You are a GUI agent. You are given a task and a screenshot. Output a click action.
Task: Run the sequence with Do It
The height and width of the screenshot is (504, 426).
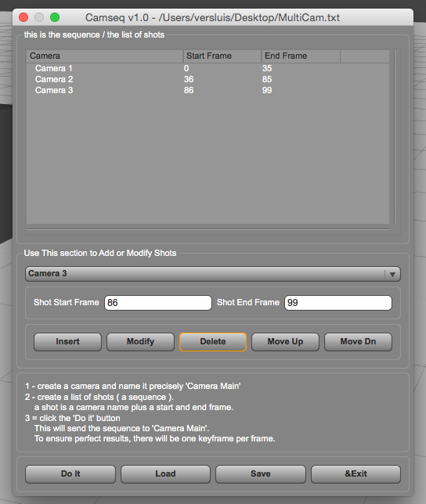[70, 474]
